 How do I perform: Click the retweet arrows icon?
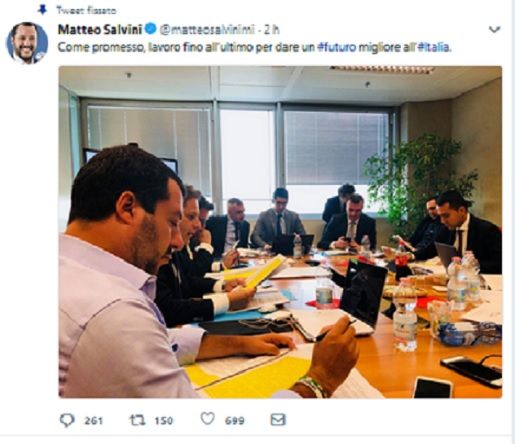point(137,420)
